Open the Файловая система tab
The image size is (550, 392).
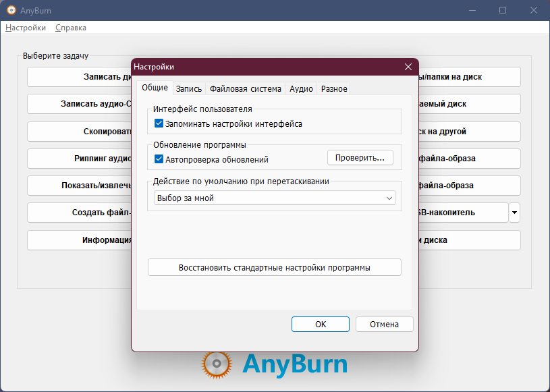pos(246,89)
